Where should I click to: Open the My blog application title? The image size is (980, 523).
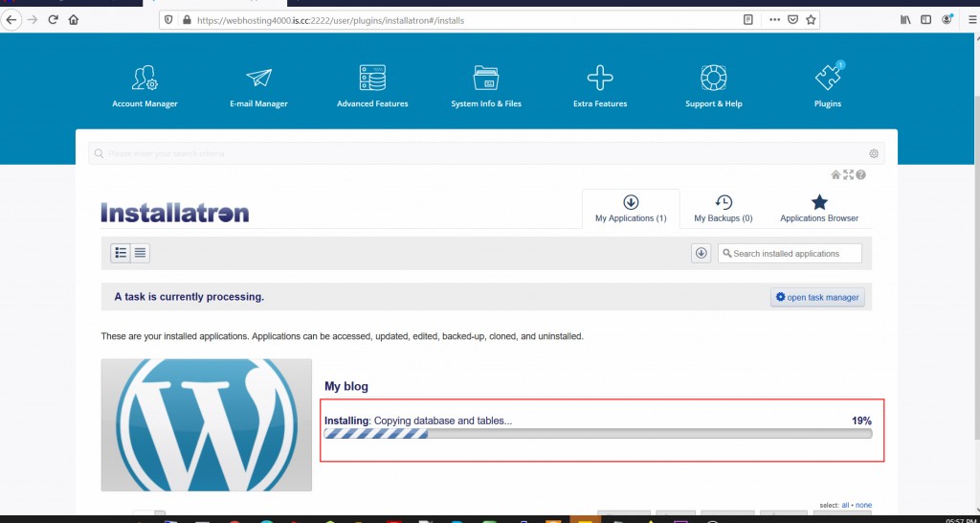click(x=346, y=387)
